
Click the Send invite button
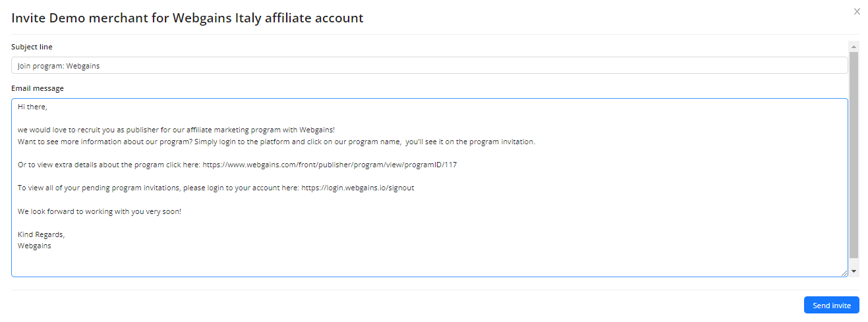point(831,306)
